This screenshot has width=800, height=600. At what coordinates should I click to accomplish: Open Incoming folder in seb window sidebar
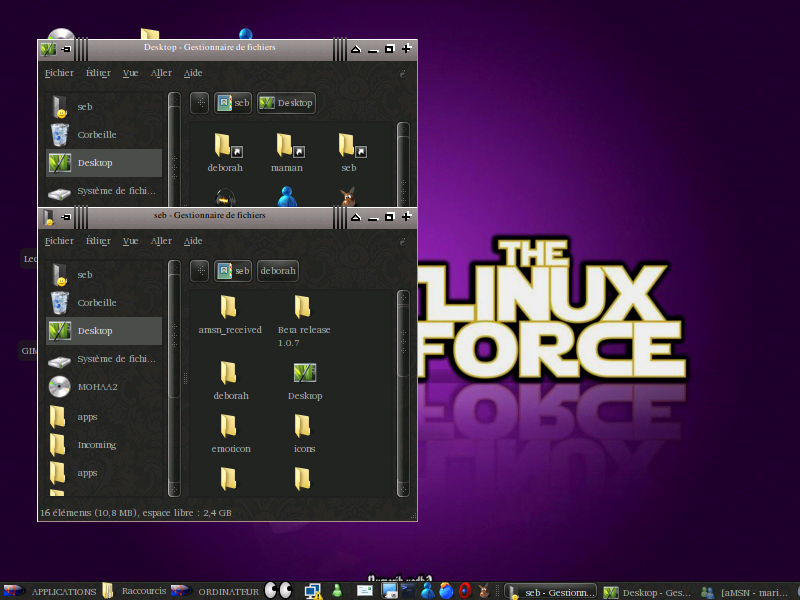point(104,445)
